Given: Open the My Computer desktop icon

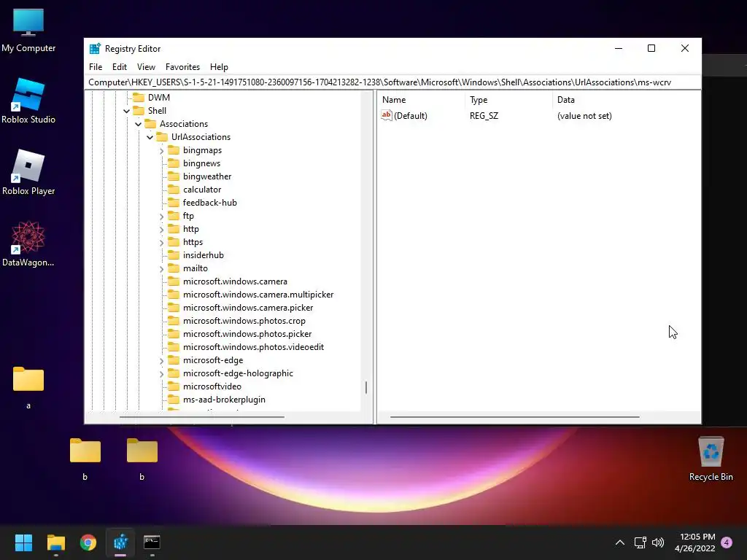Looking at the screenshot, I should 28,31.
